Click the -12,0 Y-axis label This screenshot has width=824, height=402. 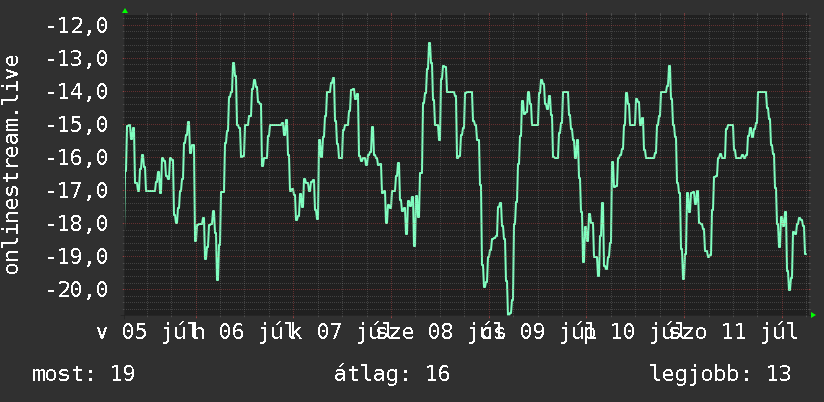coord(77,25)
